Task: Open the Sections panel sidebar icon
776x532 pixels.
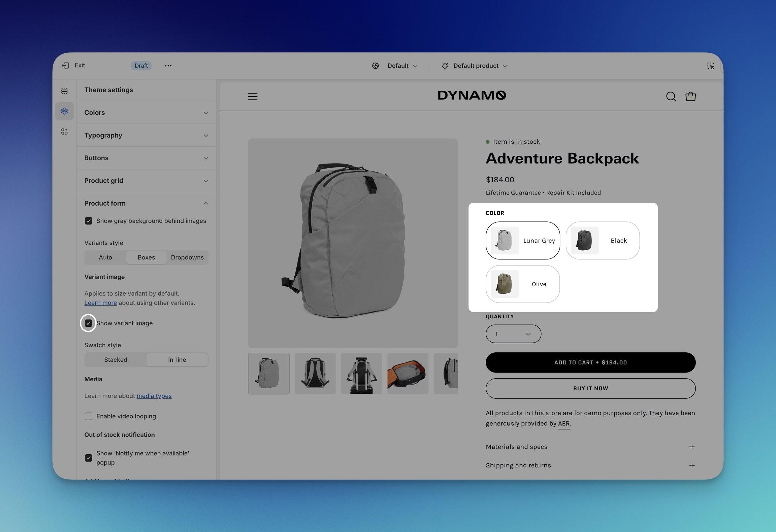Action: (64, 91)
